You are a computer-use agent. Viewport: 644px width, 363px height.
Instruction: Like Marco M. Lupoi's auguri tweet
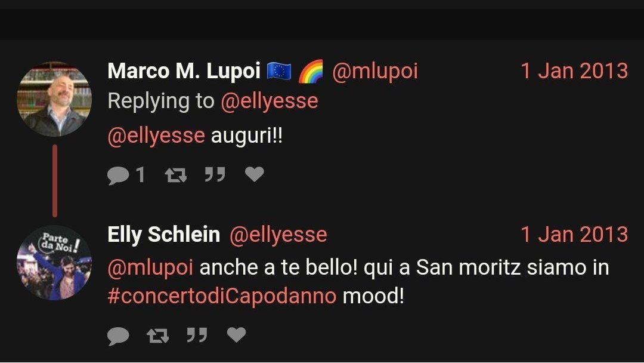coord(254,174)
